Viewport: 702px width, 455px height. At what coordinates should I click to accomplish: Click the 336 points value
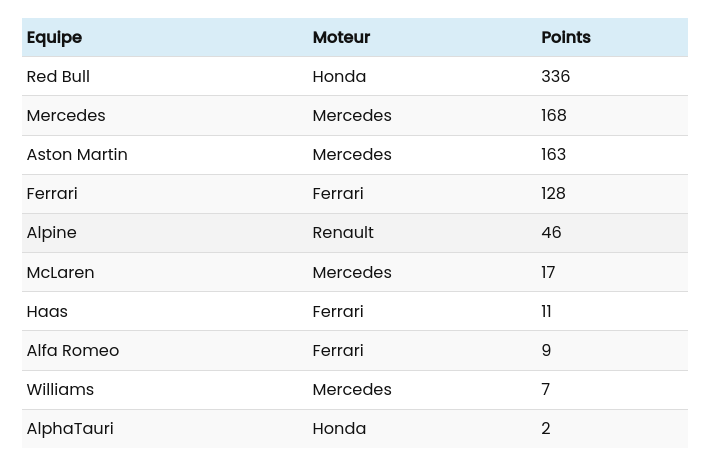pos(555,76)
